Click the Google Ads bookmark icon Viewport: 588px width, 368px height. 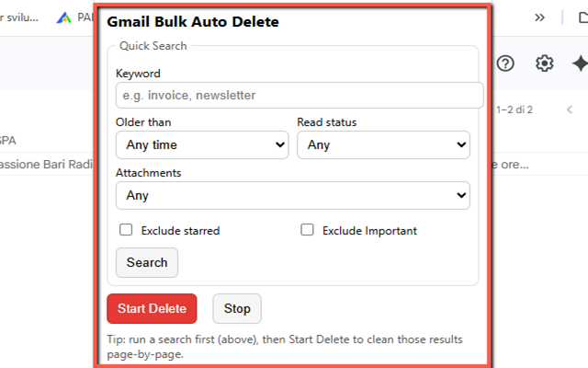tap(62, 17)
